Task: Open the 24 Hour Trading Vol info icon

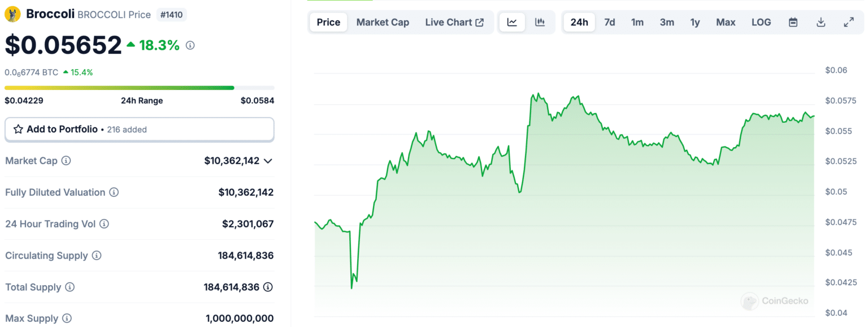Action: (x=104, y=224)
